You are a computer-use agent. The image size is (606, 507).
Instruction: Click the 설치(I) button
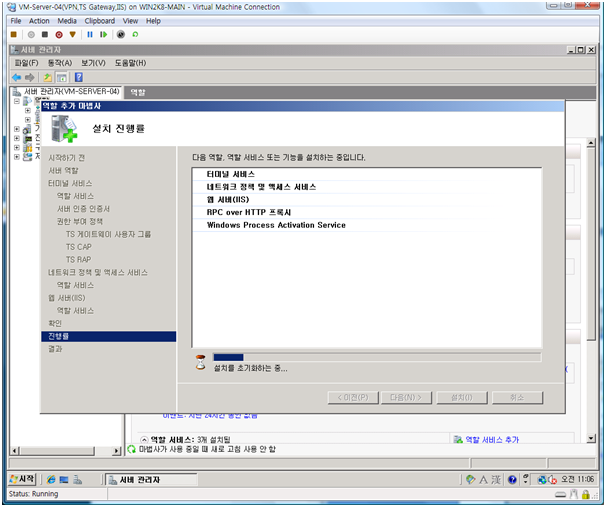coord(462,397)
